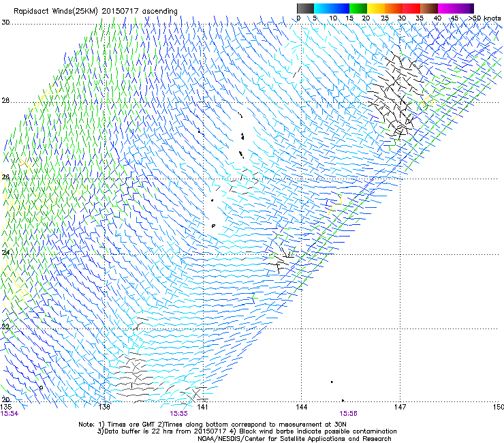Select the longitude label '138' on the bottom axis
The height and width of the screenshot is (443, 504).
click(104, 408)
